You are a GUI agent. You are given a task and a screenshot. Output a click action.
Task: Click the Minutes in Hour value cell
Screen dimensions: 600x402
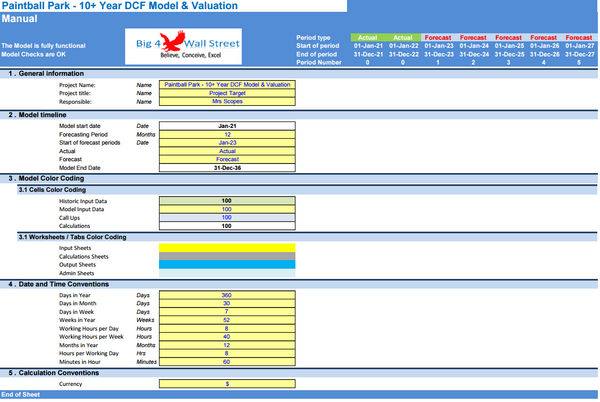click(x=226, y=361)
